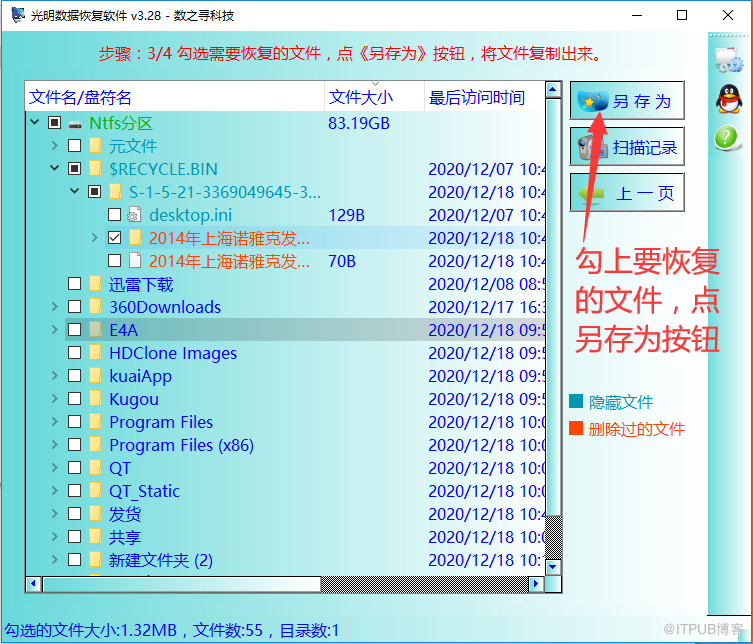
Task: Collapse the S-1-5-21-3369049645 folder
Action: pyautogui.click(x=74, y=191)
